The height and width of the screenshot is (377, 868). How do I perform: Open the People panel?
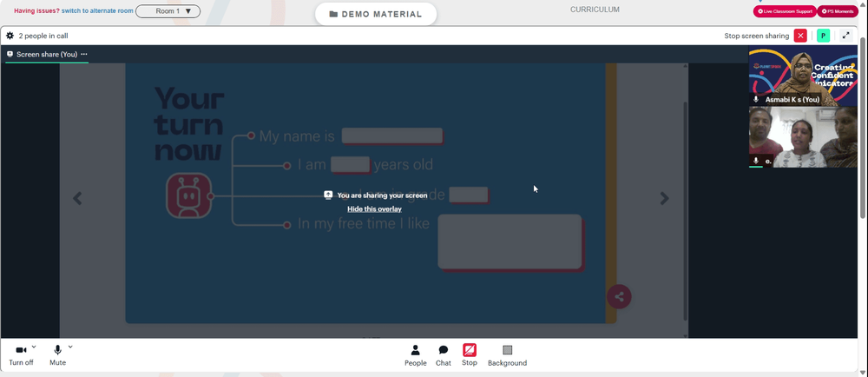(415, 355)
